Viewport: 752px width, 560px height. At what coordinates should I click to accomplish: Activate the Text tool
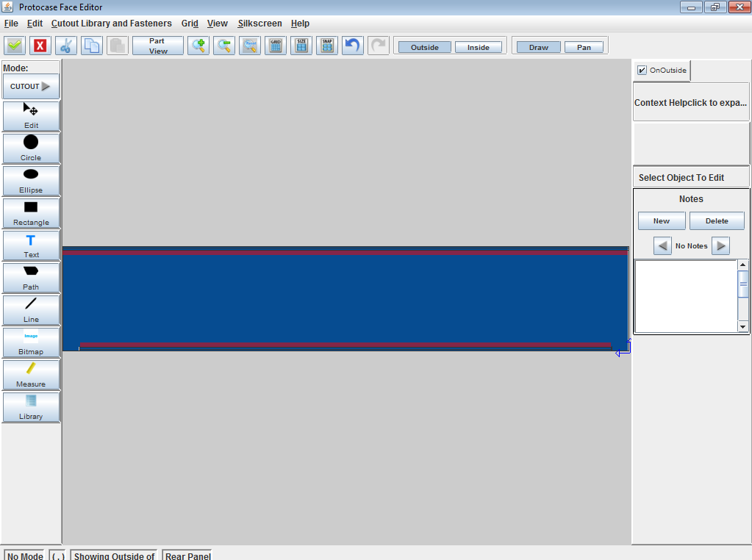tap(31, 245)
